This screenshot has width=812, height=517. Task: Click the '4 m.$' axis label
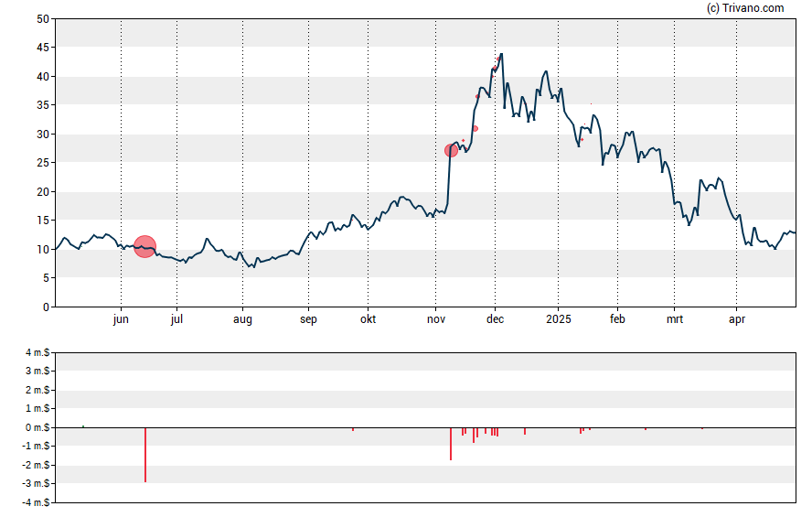[x=37, y=353]
